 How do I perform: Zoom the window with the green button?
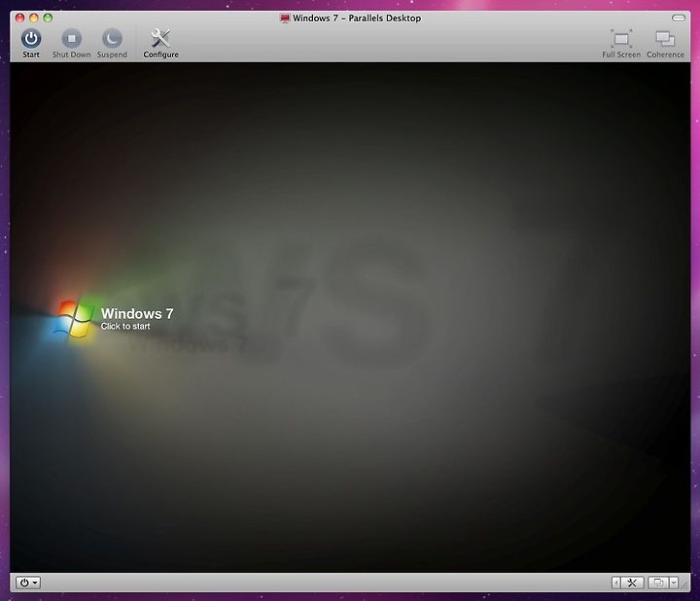[48, 18]
